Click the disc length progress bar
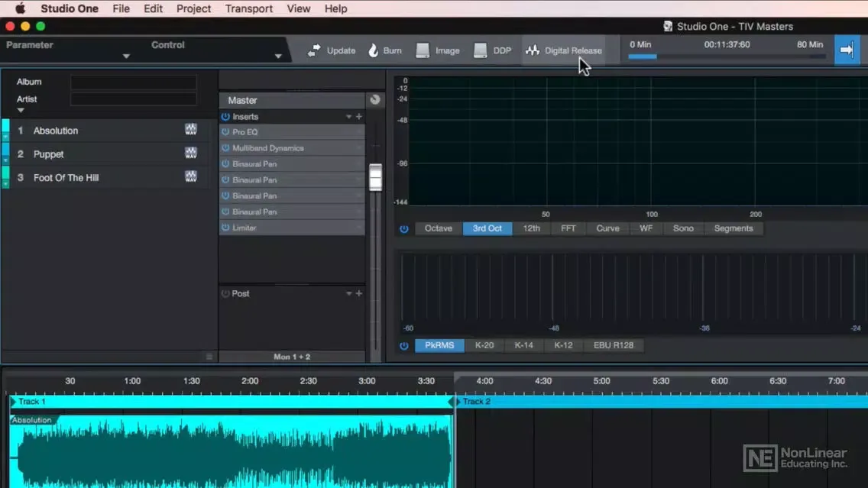 coord(727,57)
